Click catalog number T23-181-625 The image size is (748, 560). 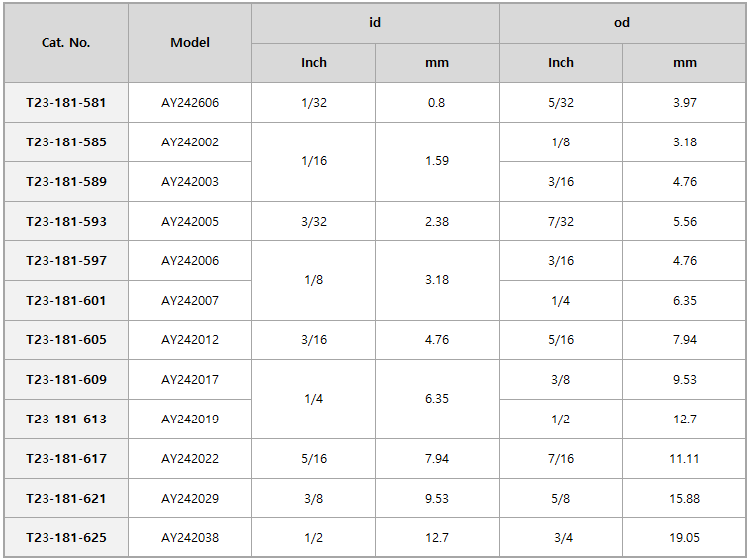(x=66, y=538)
